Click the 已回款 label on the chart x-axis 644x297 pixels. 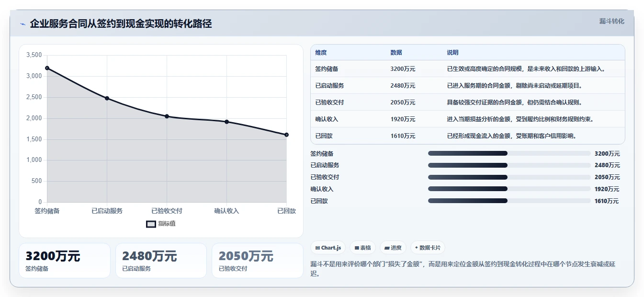[x=286, y=211]
